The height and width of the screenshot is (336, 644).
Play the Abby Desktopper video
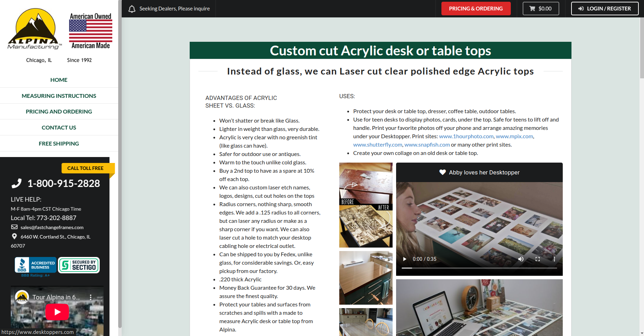click(405, 259)
